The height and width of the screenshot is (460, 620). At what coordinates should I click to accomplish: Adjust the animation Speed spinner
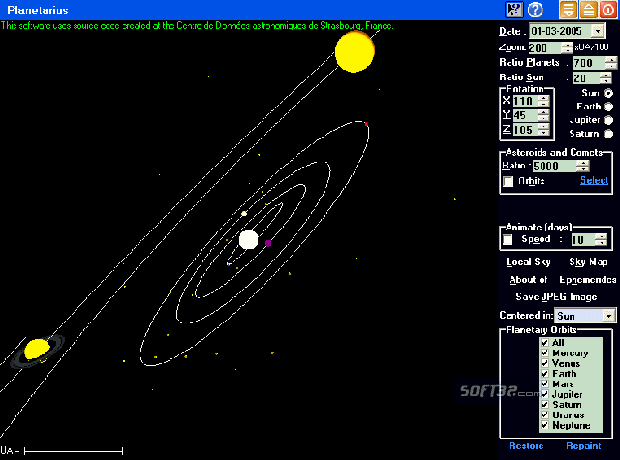pos(601,239)
